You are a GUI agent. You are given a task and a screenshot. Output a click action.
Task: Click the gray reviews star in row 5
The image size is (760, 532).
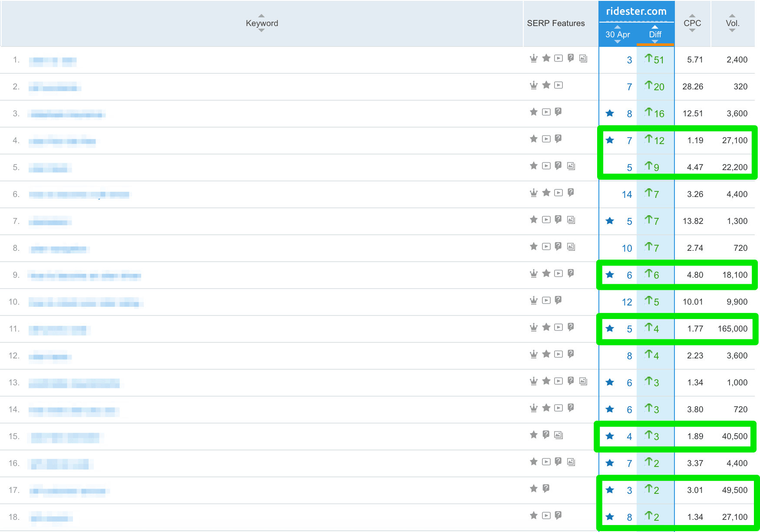(x=534, y=166)
